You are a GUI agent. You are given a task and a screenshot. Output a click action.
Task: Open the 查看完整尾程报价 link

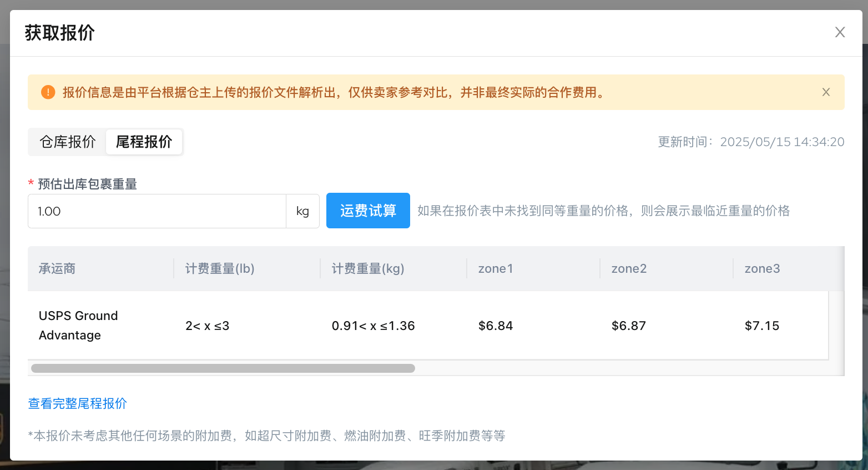coord(78,403)
